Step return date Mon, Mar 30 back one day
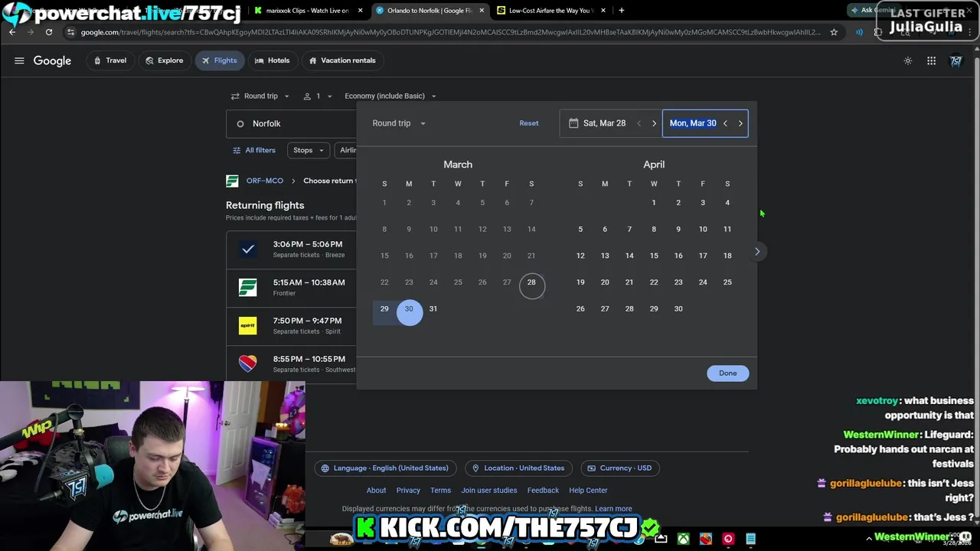 [725, 123]
